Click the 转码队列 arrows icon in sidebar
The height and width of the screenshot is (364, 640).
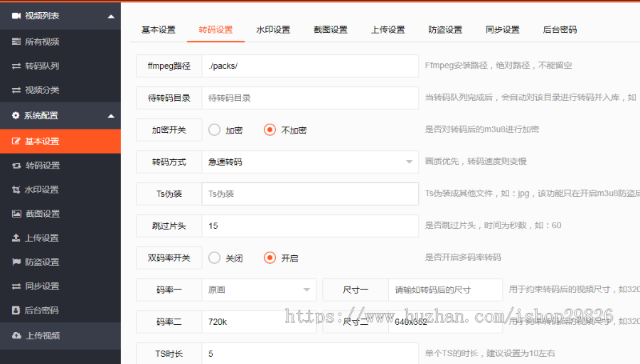[x=16, y=66]
